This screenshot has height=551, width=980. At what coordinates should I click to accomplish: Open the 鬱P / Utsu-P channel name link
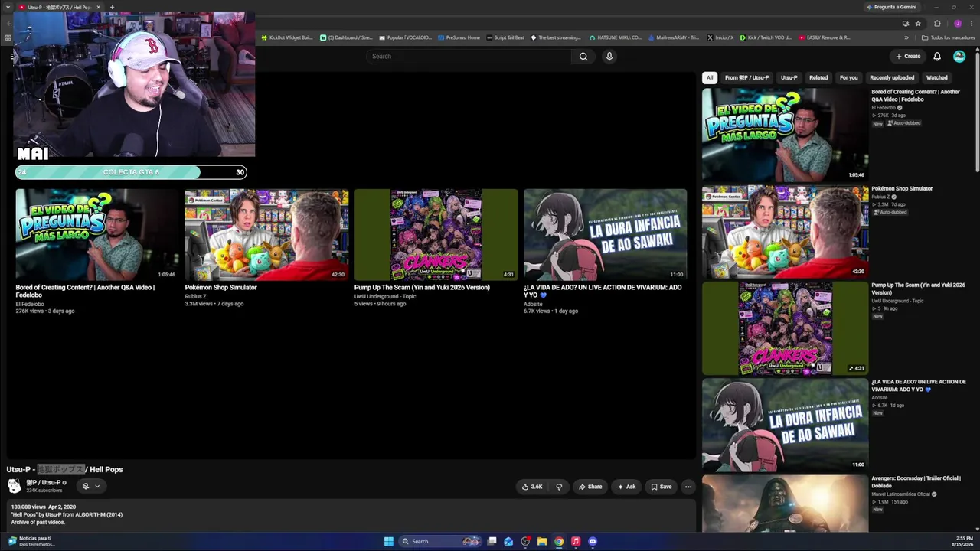click(44, 483)
